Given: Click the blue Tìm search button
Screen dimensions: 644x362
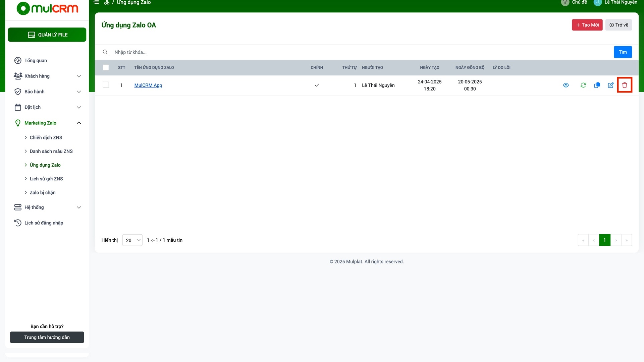Looking at the screenshot, I should (623, 52).
